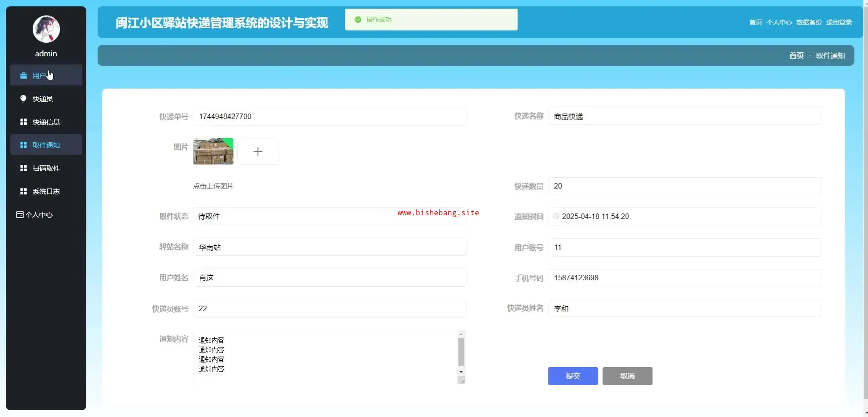Click 首页 in the breadcrumb bar

(796, 55)
